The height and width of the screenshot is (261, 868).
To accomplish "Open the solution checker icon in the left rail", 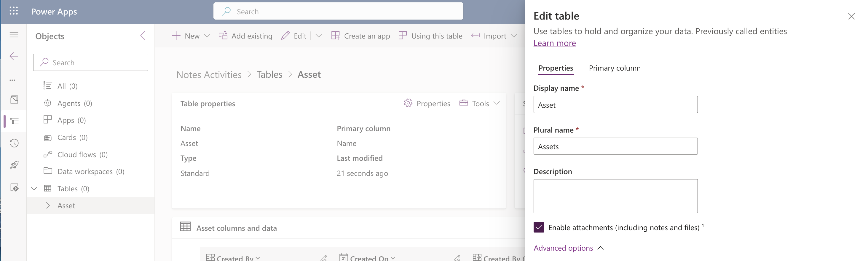I will [x=14, y=187].
